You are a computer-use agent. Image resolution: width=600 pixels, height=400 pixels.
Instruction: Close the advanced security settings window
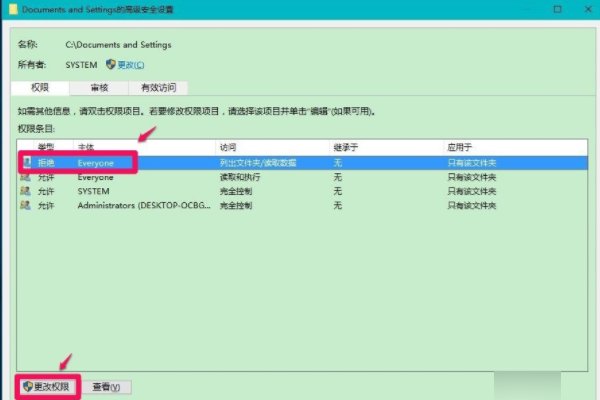pyautogui.click(x=588, y=9)
